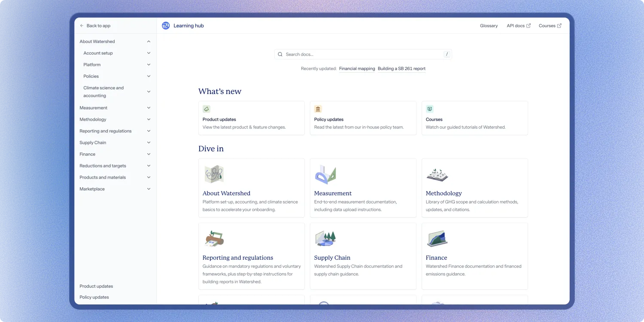
Task: Click the search magnifier icon
Action: point(280,54)
